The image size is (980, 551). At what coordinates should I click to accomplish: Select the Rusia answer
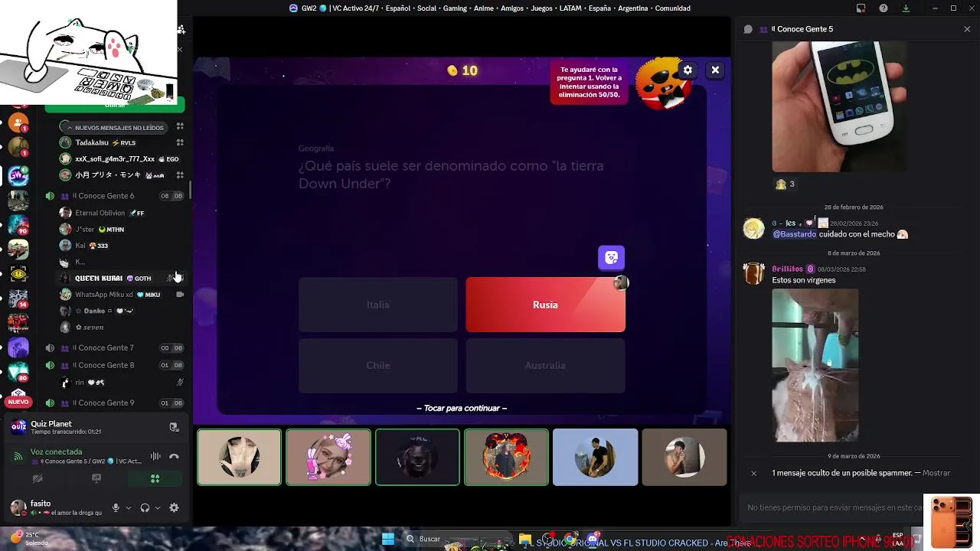click(545, 305)
